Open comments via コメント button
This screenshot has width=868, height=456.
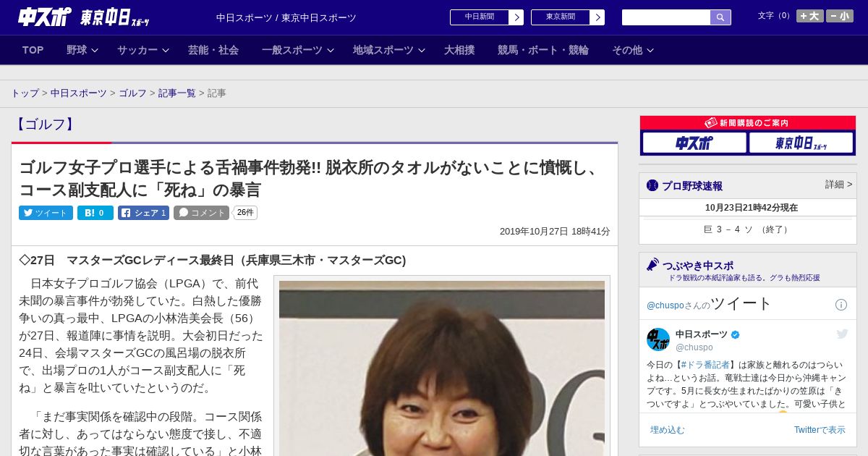click(x=202, y=213)
